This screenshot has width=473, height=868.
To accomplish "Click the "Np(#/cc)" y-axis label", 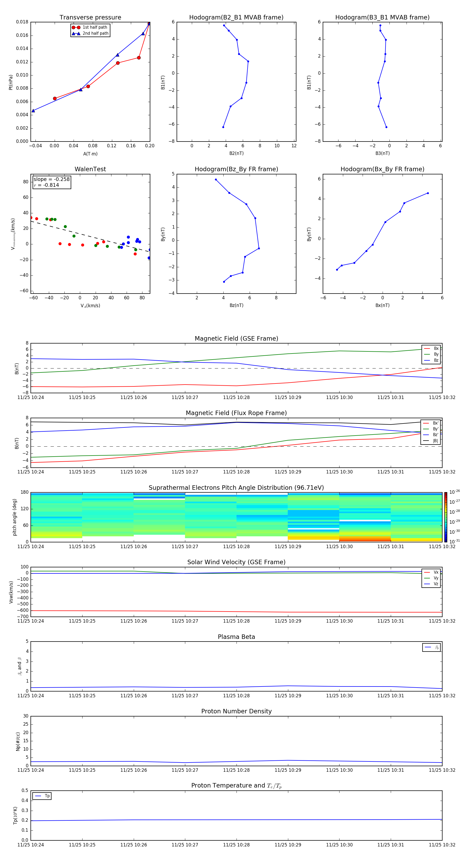I will coord(18,741).
